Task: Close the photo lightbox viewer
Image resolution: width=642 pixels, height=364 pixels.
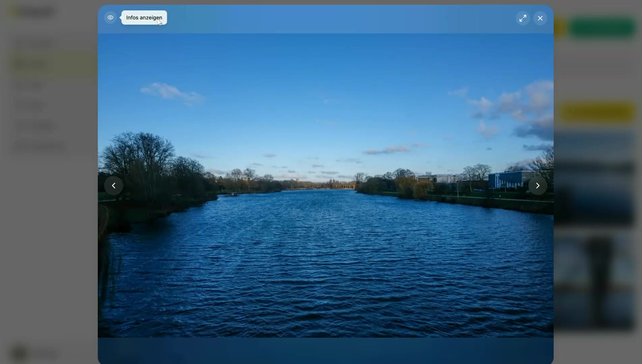Action: click(x=540, y=18)
